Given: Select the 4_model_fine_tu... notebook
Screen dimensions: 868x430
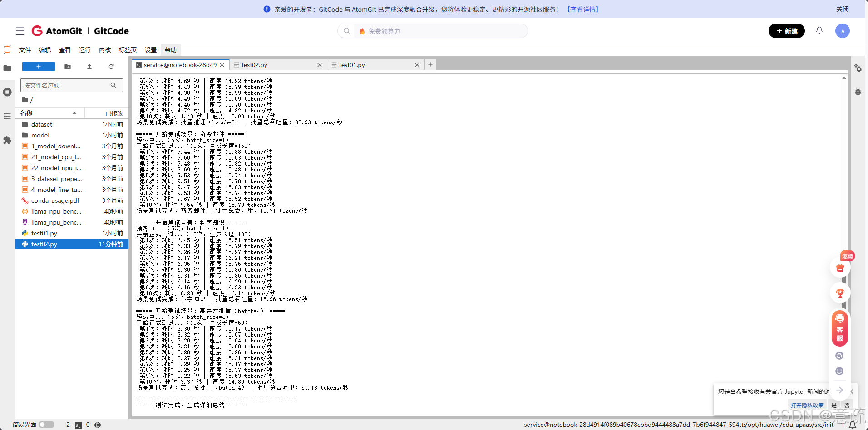Looking at the screenshot, I should click(x=72, y=190).
